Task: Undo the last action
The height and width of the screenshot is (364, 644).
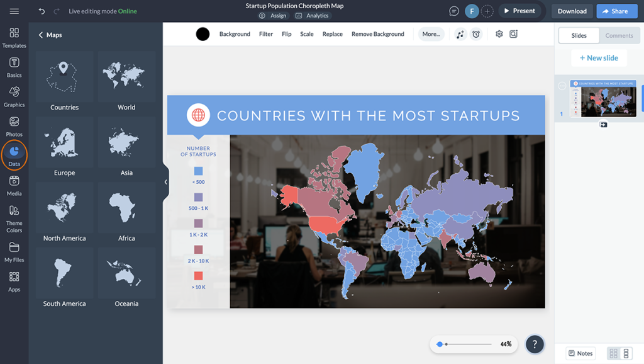Action: pos(42,11)
